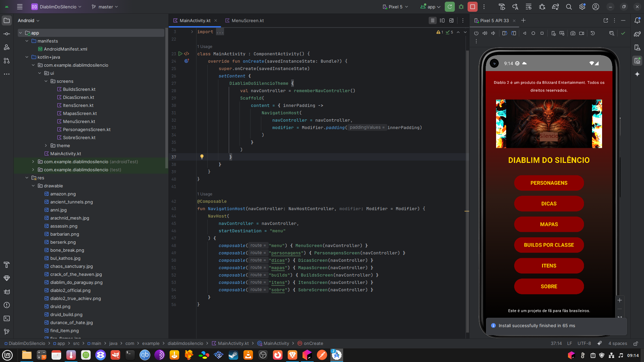Open the Files manager from the taskbar
The height and width of the screenshot is (362, 644).
(26, 355)
